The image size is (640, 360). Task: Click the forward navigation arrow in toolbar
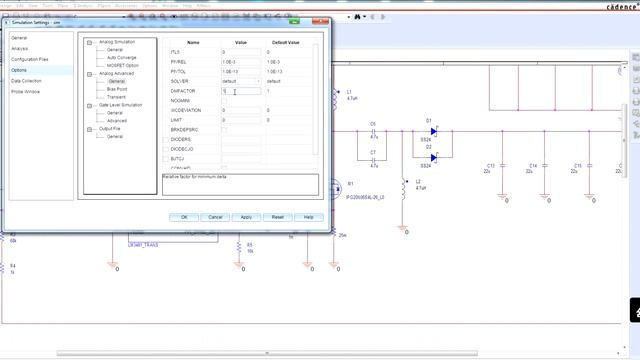click(x=383, y=17)
